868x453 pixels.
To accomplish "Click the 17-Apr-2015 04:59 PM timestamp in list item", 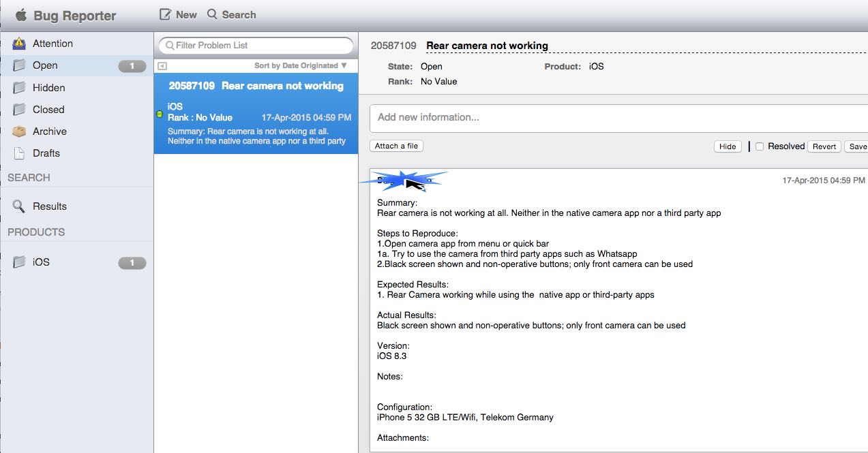I will [x=306, y=118].
